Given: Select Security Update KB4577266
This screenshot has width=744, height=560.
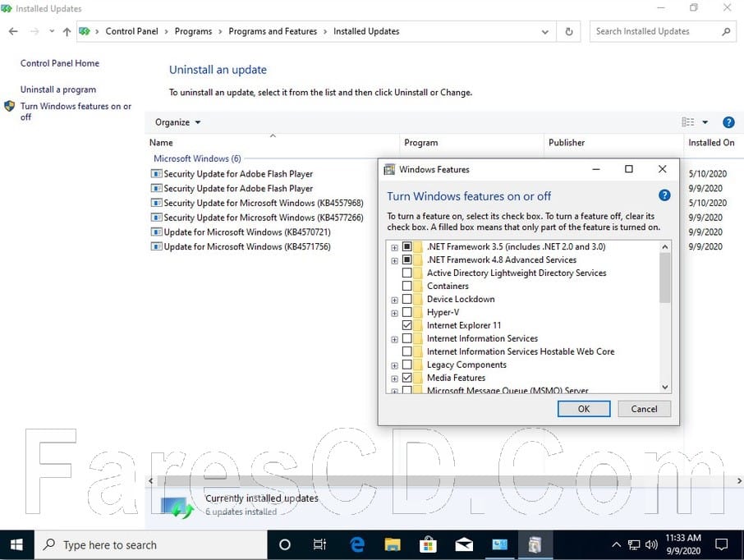Looking at the screenshot, I should 264,218.
